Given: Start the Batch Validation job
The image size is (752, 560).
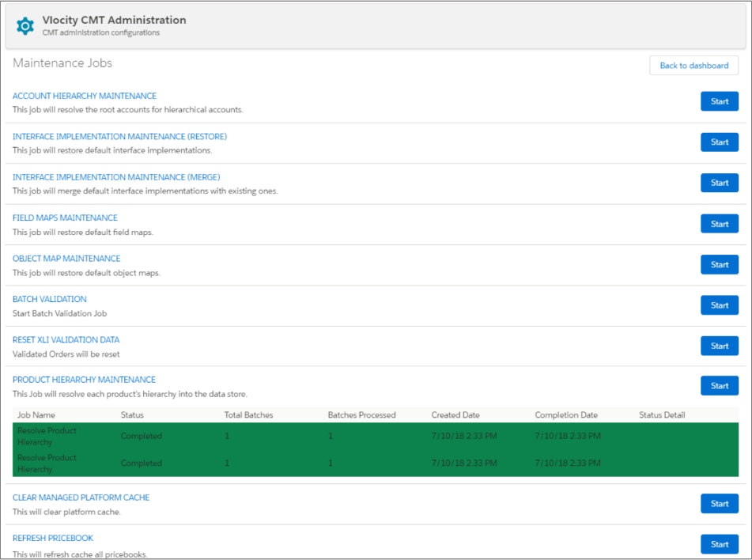Looking at the screenshot, I should (x=720, y=305).
